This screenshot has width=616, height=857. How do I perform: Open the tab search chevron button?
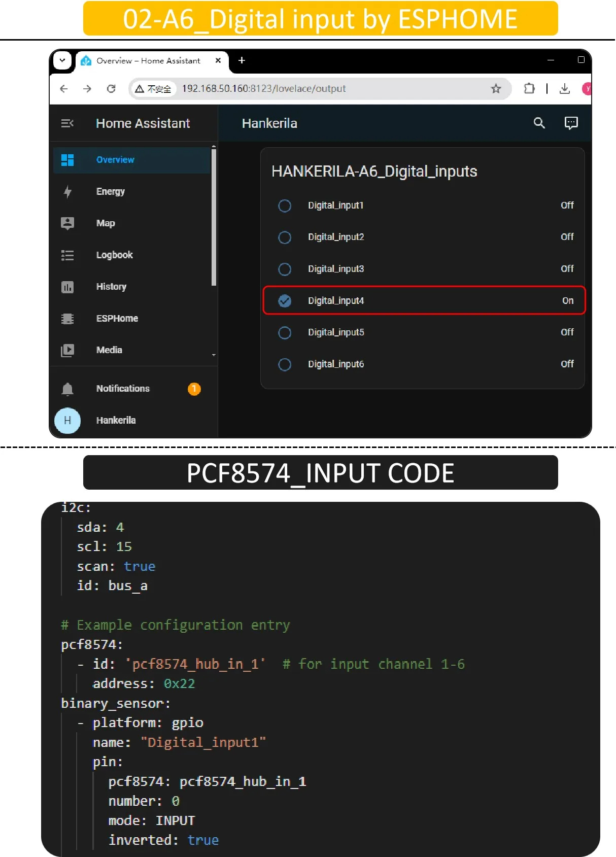[62, 60]
